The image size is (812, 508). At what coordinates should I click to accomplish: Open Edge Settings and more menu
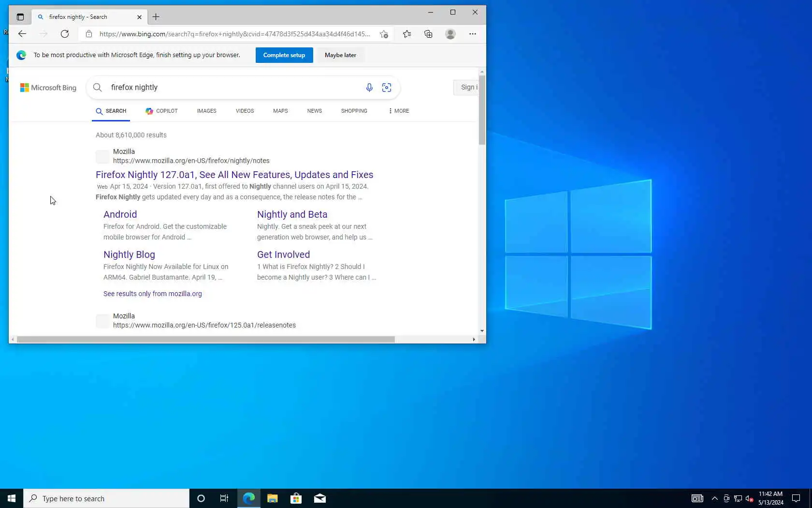coord(473,34)
